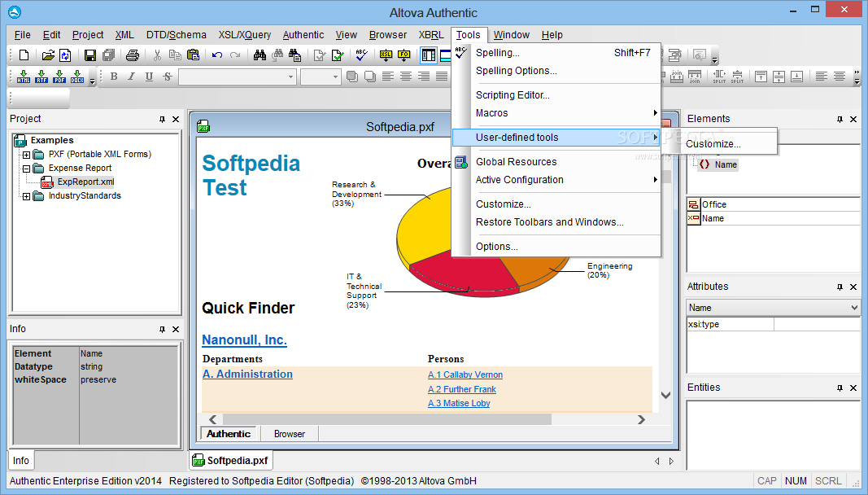This screenshot has width=868, height=495.
Task: Create a new document with the blank page icon
Action: click(24, 55)
